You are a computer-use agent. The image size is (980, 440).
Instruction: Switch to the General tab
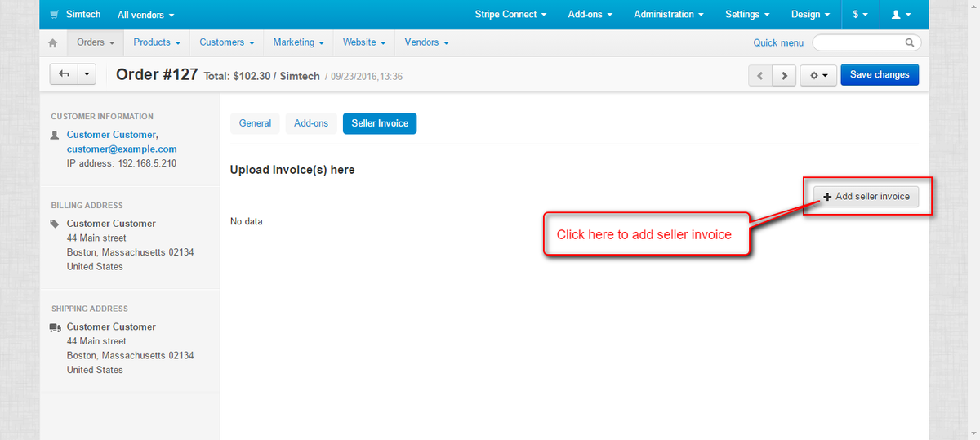pos(255,123)
